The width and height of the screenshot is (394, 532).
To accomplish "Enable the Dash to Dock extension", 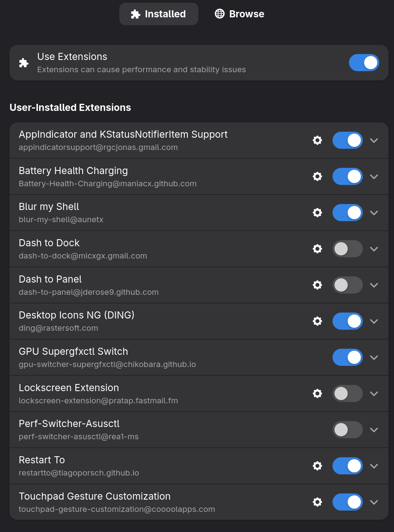I will [347, 249].
